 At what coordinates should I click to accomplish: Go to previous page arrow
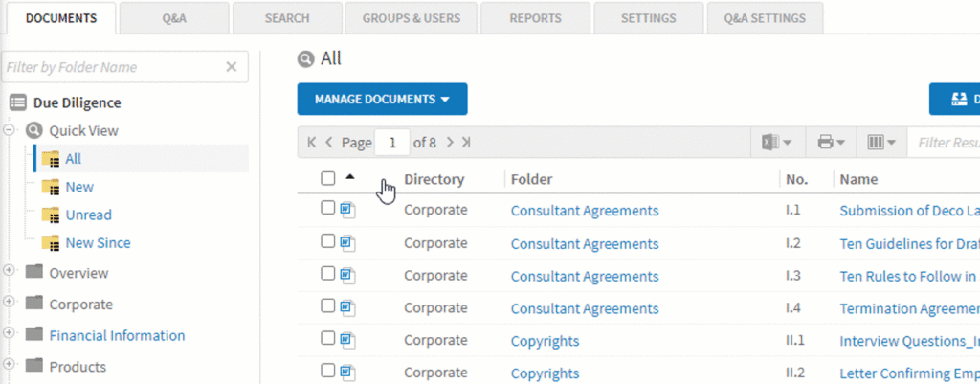pyautogui.click(x=329, y=143)
